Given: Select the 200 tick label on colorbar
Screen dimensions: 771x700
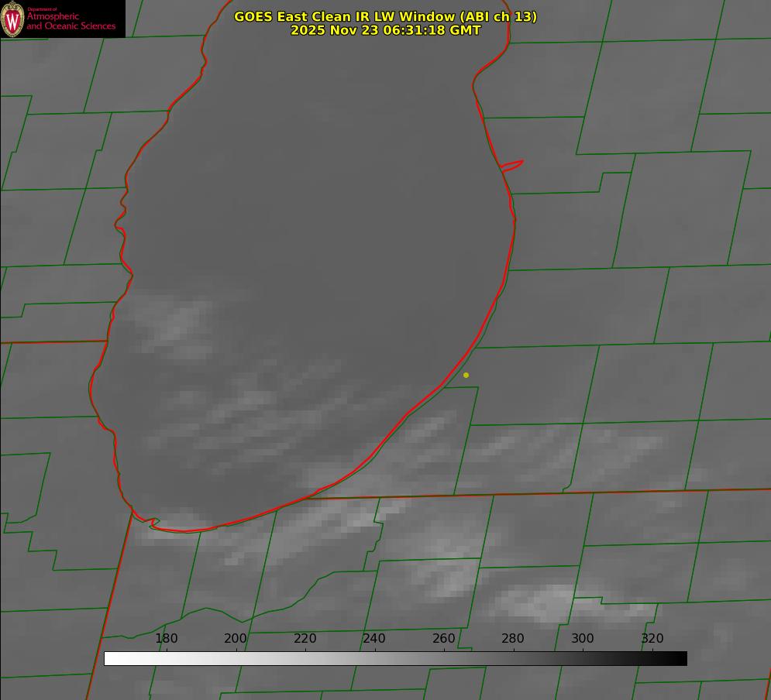Looking at the screenshot, I should 236,639.
